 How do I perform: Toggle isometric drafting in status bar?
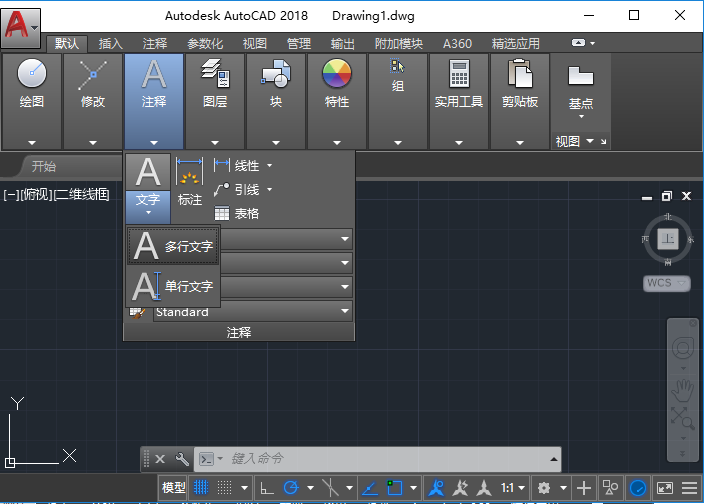point(330,487)
